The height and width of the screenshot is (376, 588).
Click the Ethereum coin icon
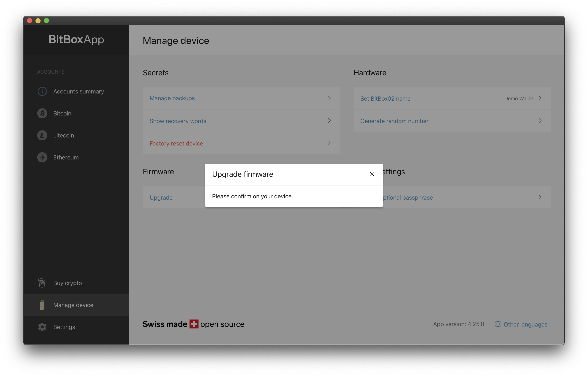pos(42,157)
